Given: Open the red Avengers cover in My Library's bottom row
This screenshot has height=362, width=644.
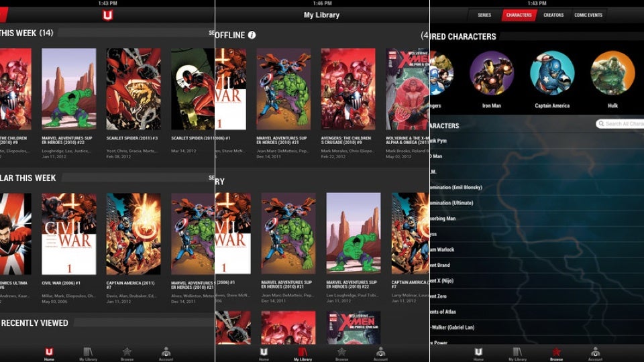Looking at the screenshot, I should pyautogui.click(x=288, y=328).
